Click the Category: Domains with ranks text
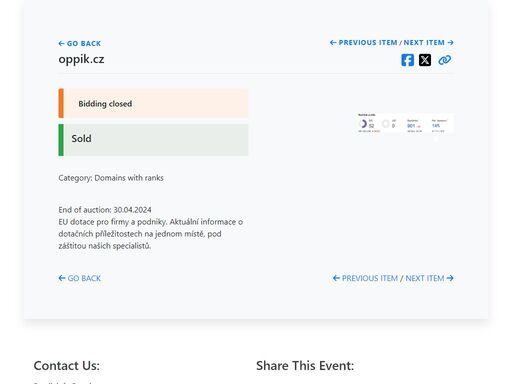Viewport: 512px width, 384px height. (x=111, y=178)
